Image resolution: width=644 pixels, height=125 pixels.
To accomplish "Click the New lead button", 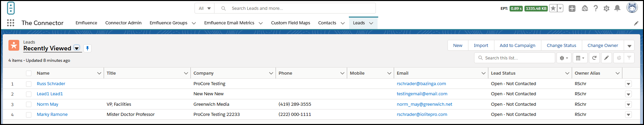I will click(x=458, y=46).
